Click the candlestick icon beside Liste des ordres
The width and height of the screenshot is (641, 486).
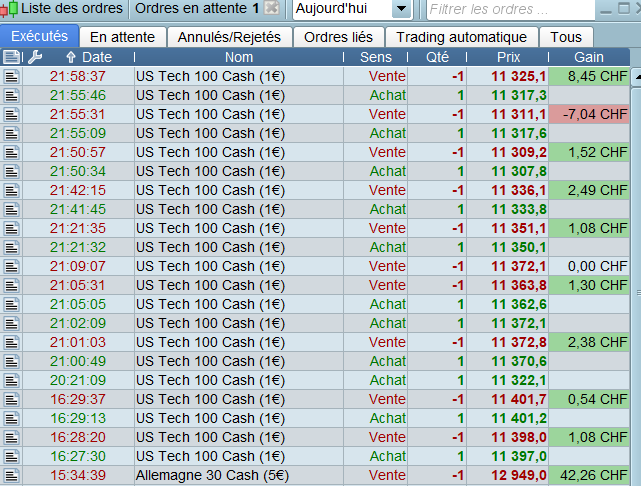9,9
